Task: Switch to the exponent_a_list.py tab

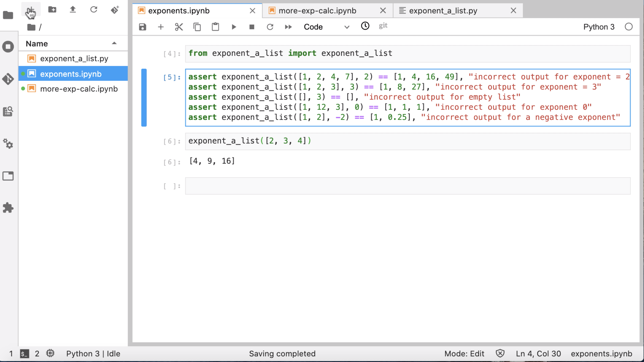Action: click(443, 11)
